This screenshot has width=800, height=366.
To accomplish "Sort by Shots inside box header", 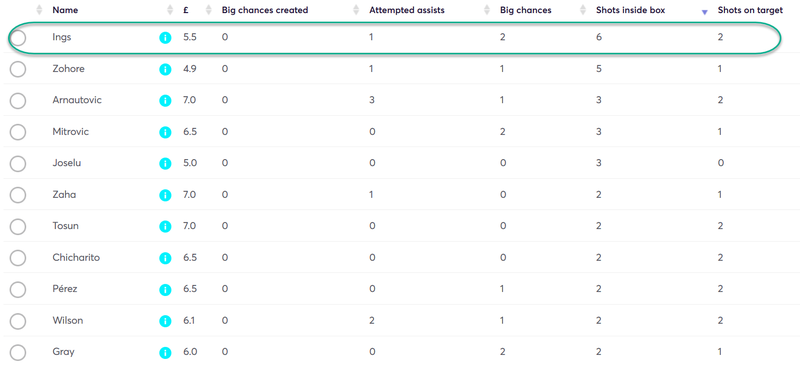I will coord(630,10).
